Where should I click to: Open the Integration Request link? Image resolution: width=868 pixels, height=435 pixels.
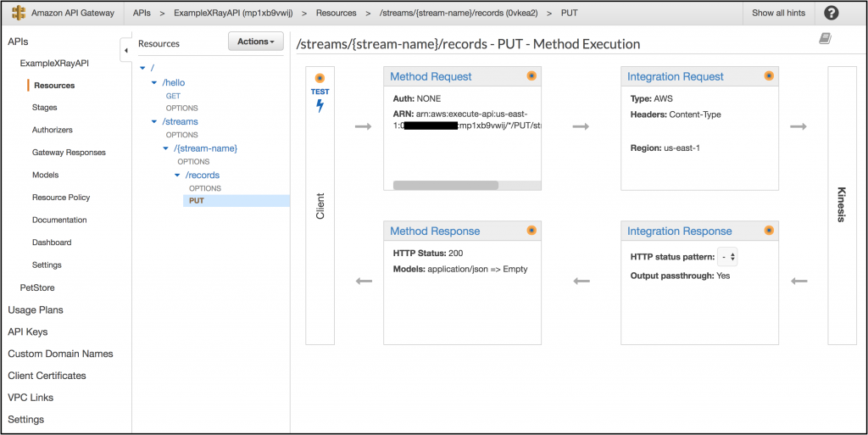coord(676,76)
